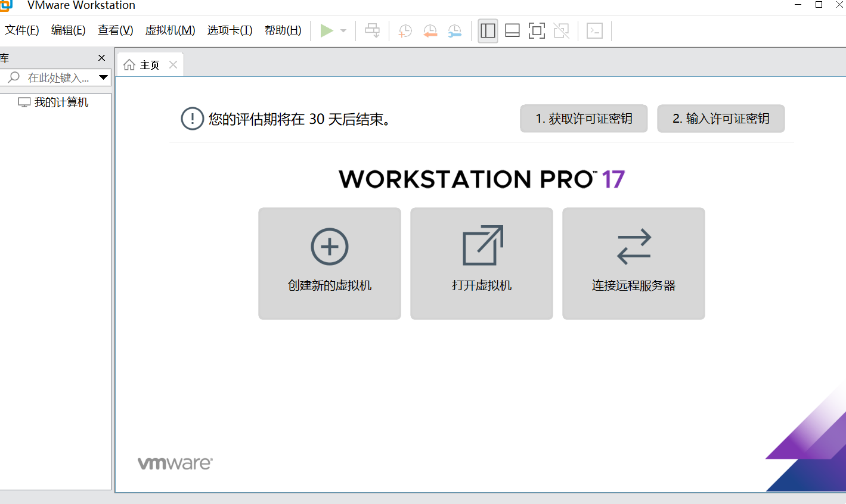
Task: Click the home icon on 主页 tab
Action: [x=129, y=64]
